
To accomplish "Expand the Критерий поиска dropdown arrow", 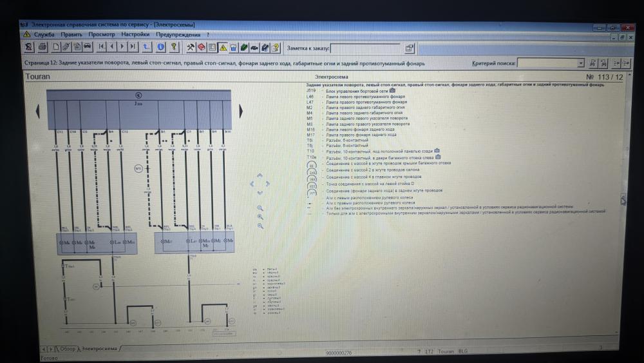I will (580, 63).
